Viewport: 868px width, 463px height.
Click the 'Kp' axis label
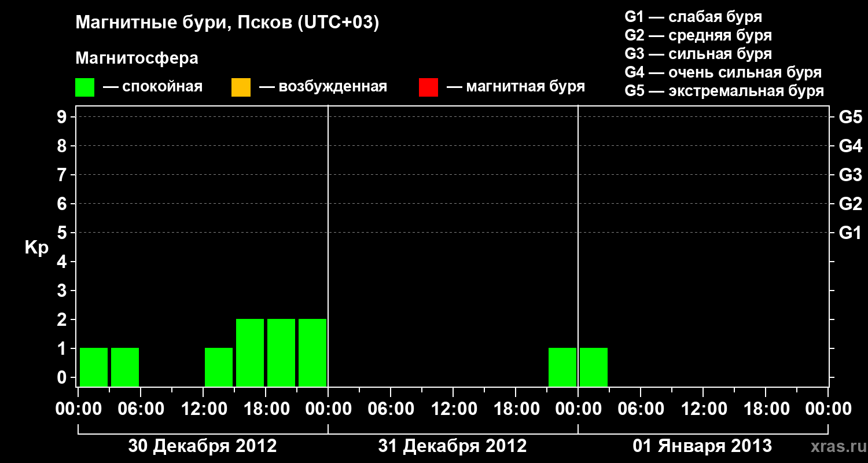tap(36, 248)
